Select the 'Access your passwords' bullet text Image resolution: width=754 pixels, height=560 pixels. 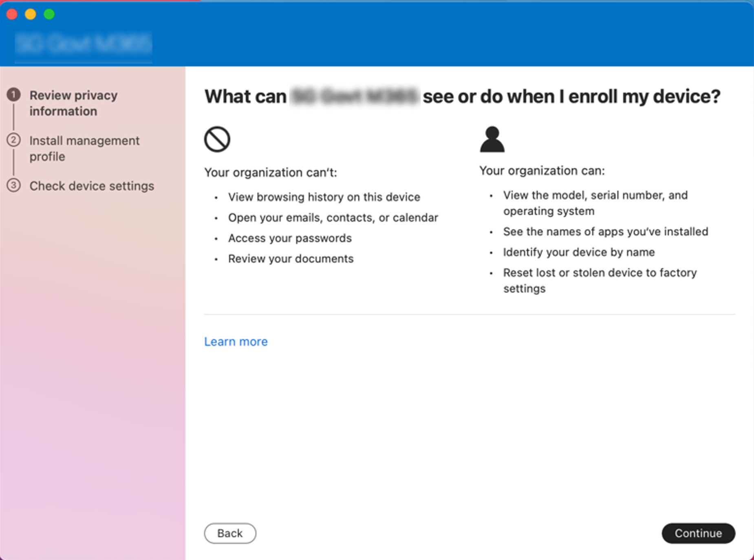pos(289,238)
